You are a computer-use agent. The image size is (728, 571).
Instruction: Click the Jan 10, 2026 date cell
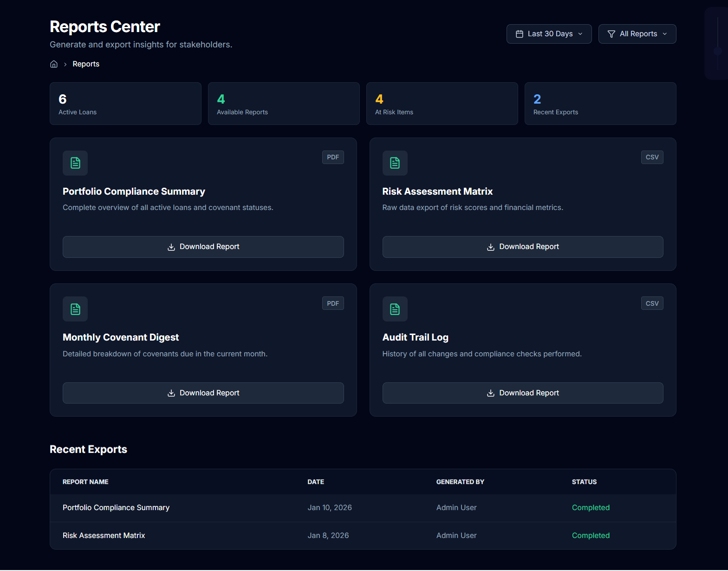(x=330, y=508)
